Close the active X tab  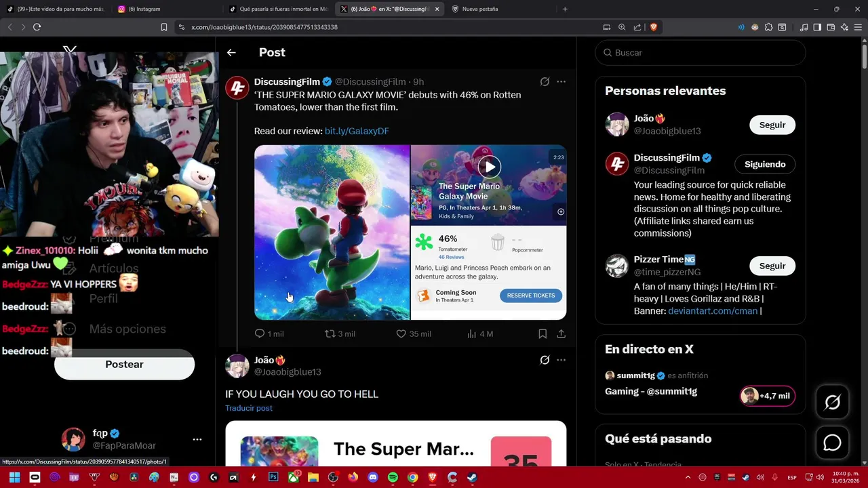point(437,9)
